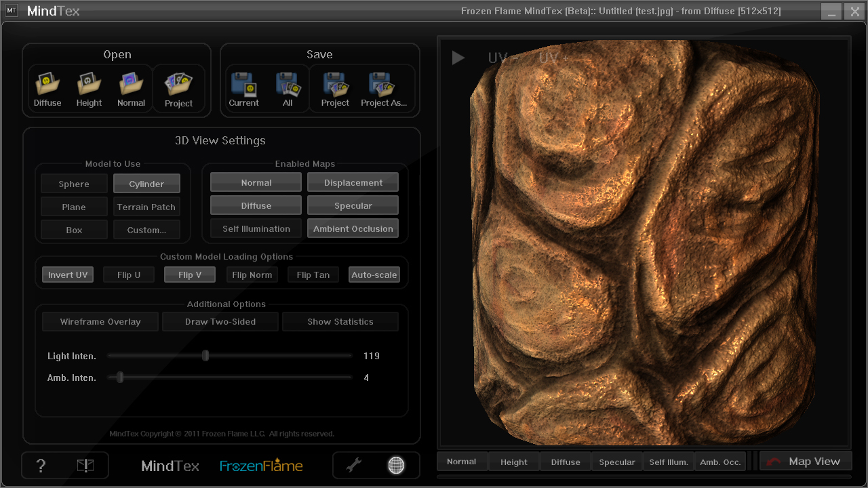
Task: Turn on Wireframe Overlay
Action: coord(100,322)
